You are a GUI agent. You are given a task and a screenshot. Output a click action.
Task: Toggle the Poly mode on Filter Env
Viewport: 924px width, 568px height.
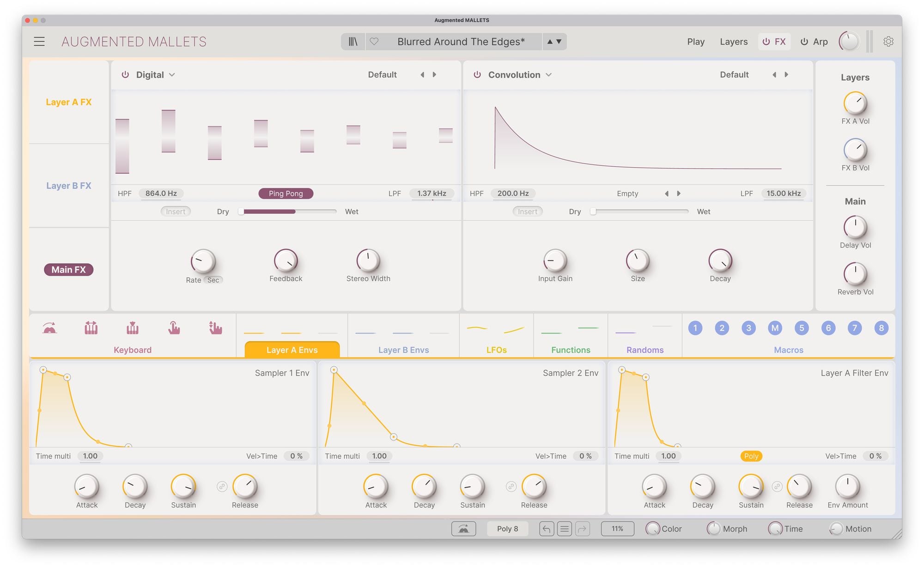click(751, 456)
